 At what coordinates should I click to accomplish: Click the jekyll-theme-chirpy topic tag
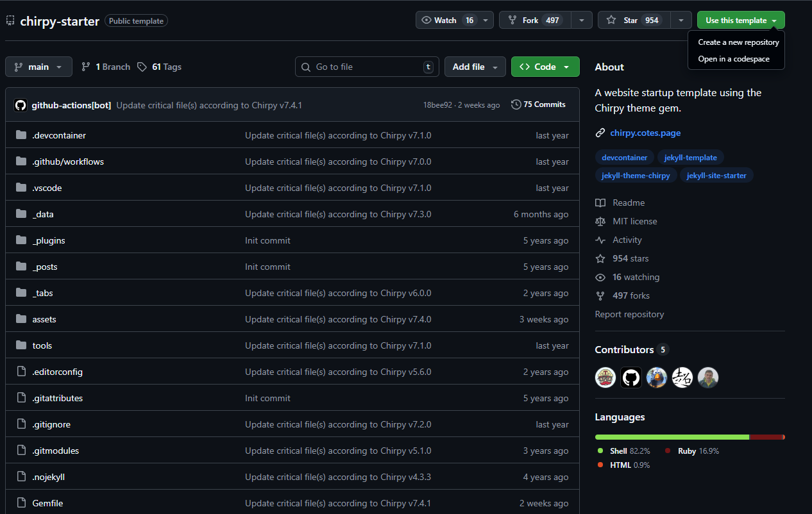pyautogui.click(x=636, y=175)
